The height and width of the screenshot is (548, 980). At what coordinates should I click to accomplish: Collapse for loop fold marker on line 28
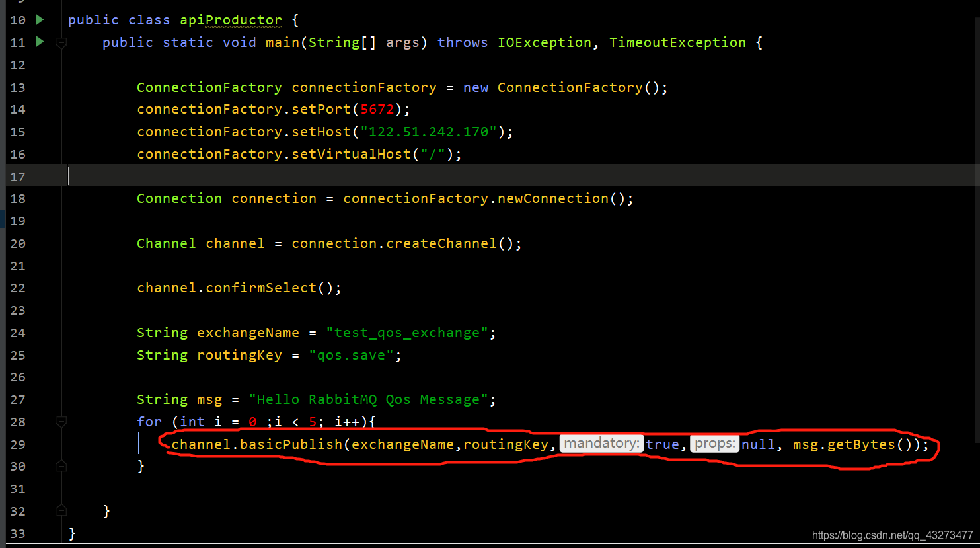click(61, 422)
